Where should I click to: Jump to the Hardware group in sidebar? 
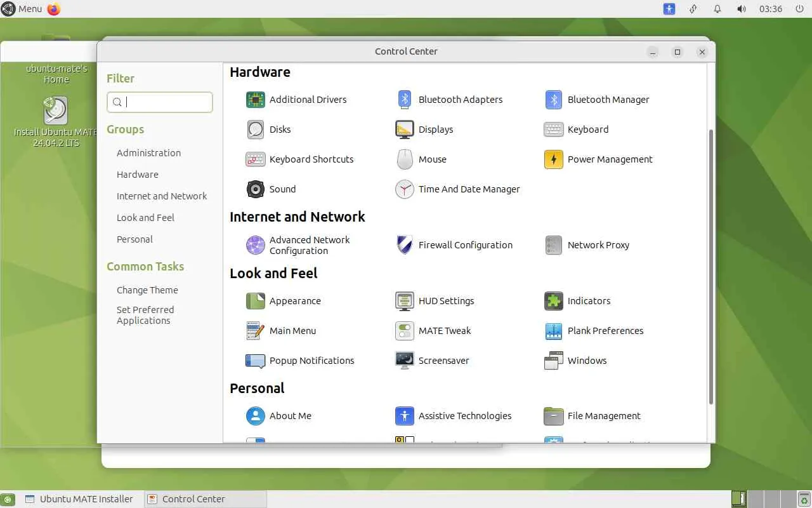click(138, 175)
